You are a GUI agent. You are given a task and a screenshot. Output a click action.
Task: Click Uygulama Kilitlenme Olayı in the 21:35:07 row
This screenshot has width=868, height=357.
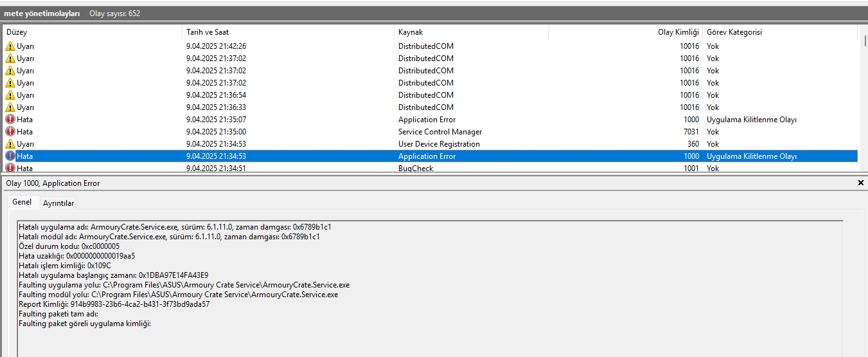(x=752, y=120)
